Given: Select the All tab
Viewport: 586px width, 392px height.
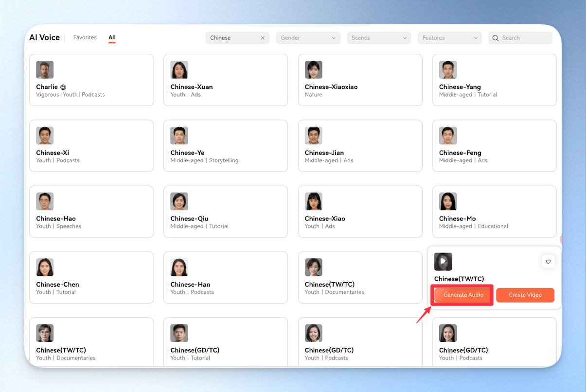Looking at the screenshot, I should point(112,37).
